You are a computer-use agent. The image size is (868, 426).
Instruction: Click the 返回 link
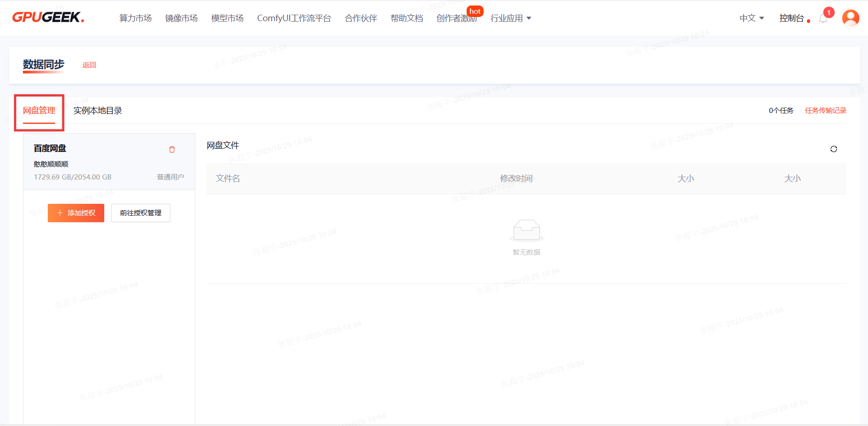pyautogui.click(x=89, y=65)
